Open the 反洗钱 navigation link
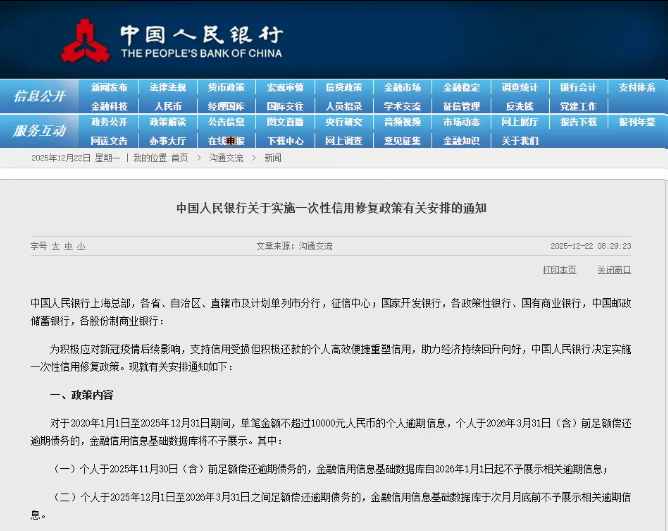The width and height of the screenshot is (668, 531). point(519,105)
